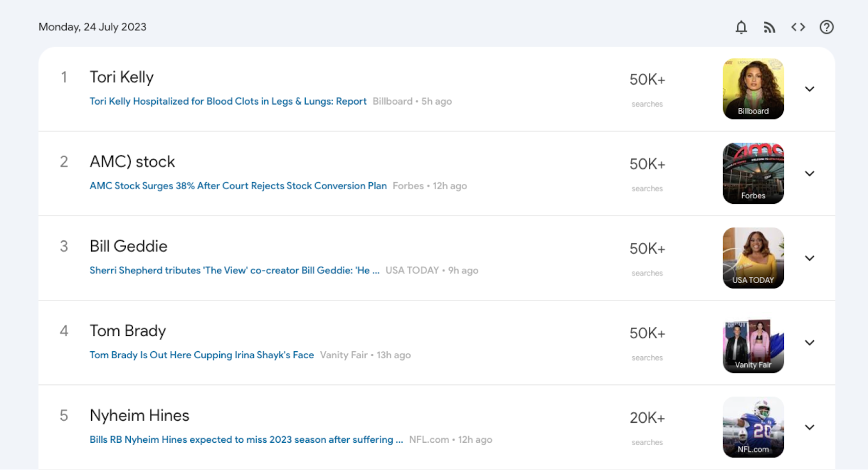Open the Tom Brady Cupping Irina Shayk article
868x470 pixels.
click(202, 355)
